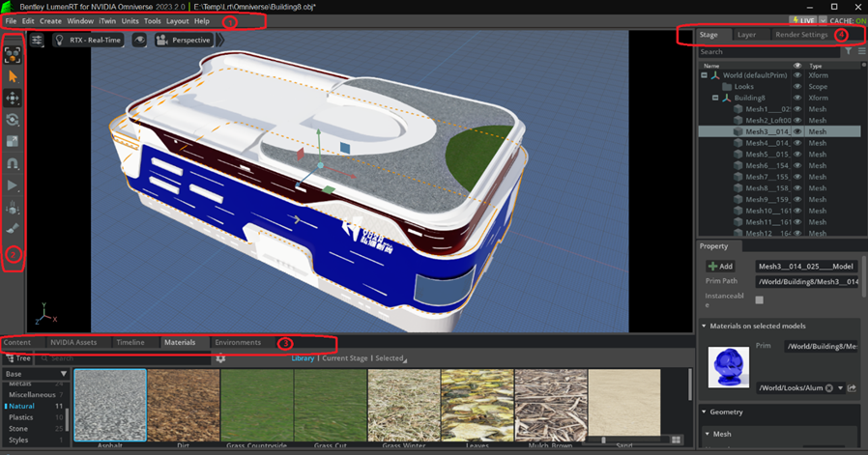Open the materials browser gear settings icon
868x455 pixels.
pos(221,358)
